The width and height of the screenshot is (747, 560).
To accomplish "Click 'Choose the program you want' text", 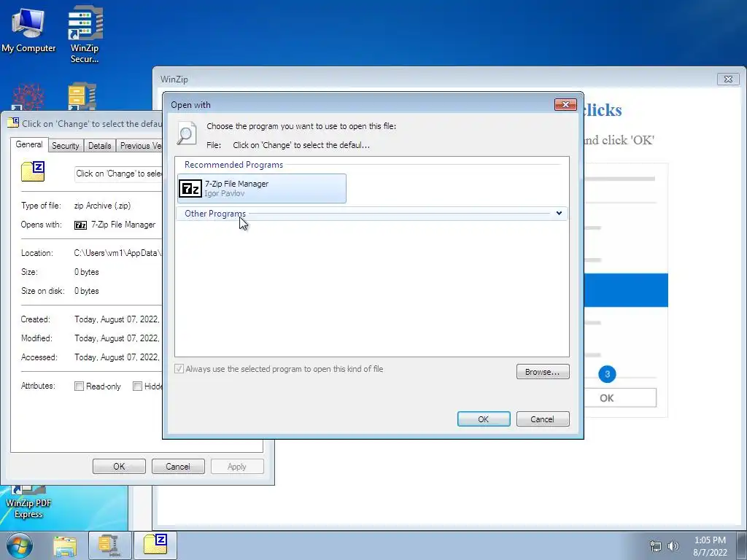I will coord(301,126).
